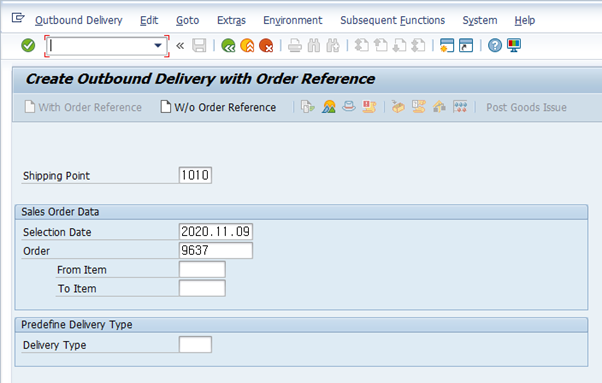
Task: Click the Last Page icon
Action: point(418,46)
